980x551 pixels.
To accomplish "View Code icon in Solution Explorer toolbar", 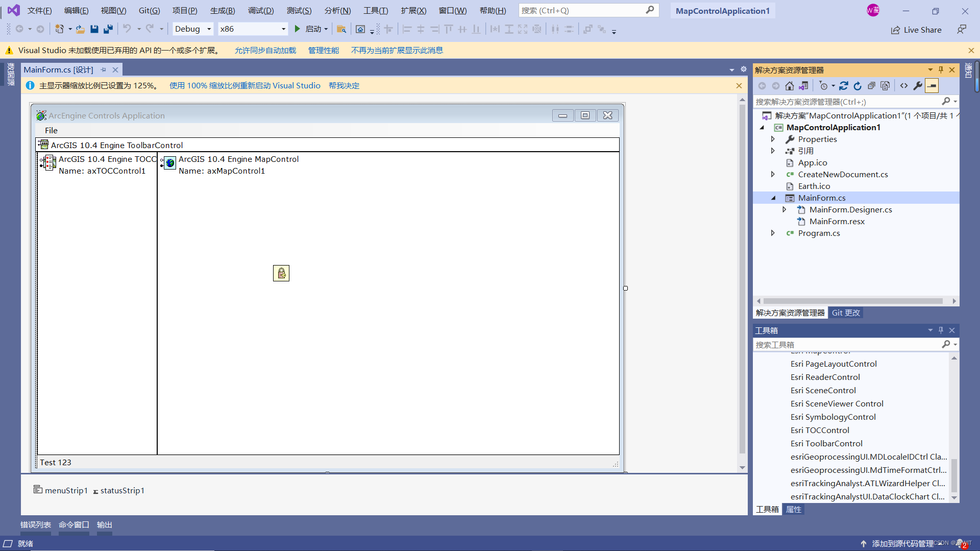I will pyautogui.click(x=904, y=86).
